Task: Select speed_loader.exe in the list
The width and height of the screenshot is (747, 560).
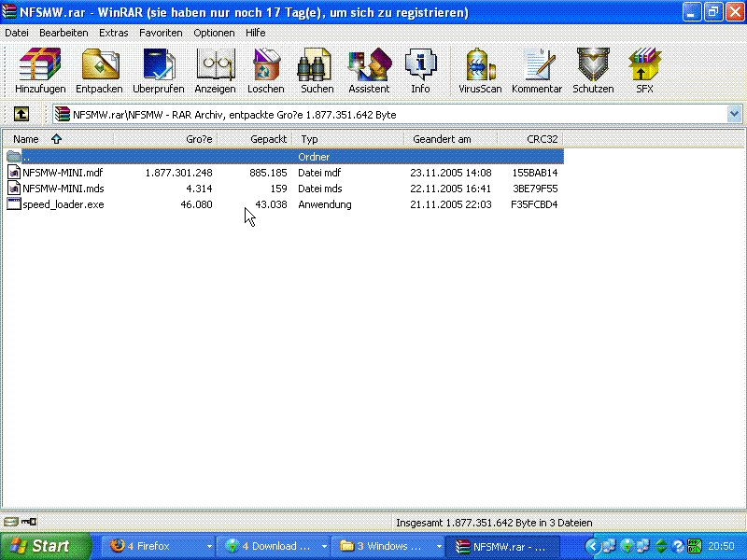Action: click(63, 204)
